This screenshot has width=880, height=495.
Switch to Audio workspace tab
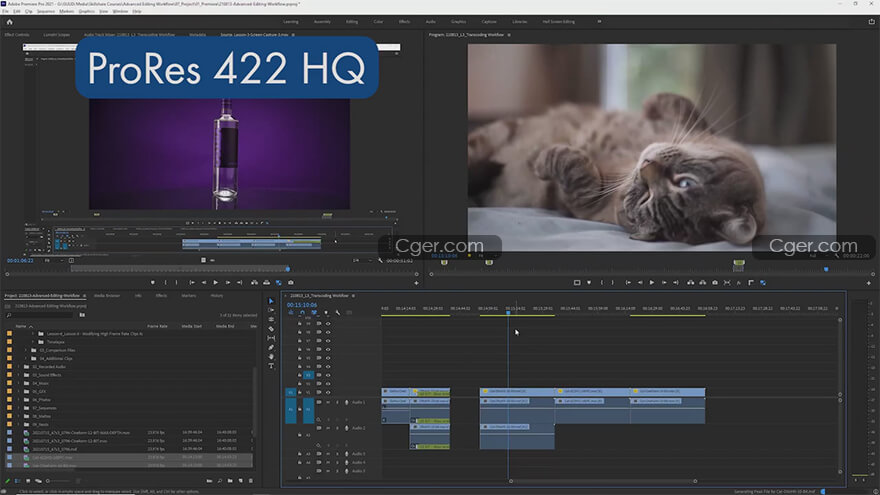point(430,22)
